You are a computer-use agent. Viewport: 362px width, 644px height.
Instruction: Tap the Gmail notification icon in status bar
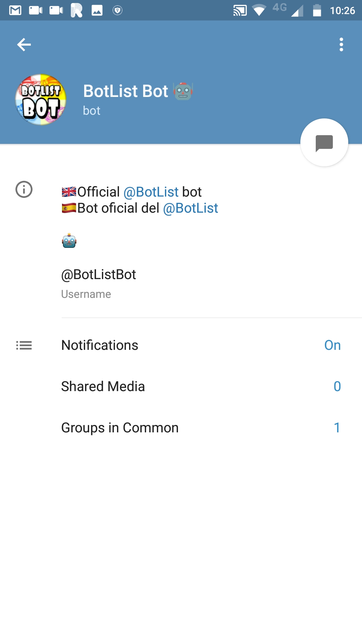point(15,10)
